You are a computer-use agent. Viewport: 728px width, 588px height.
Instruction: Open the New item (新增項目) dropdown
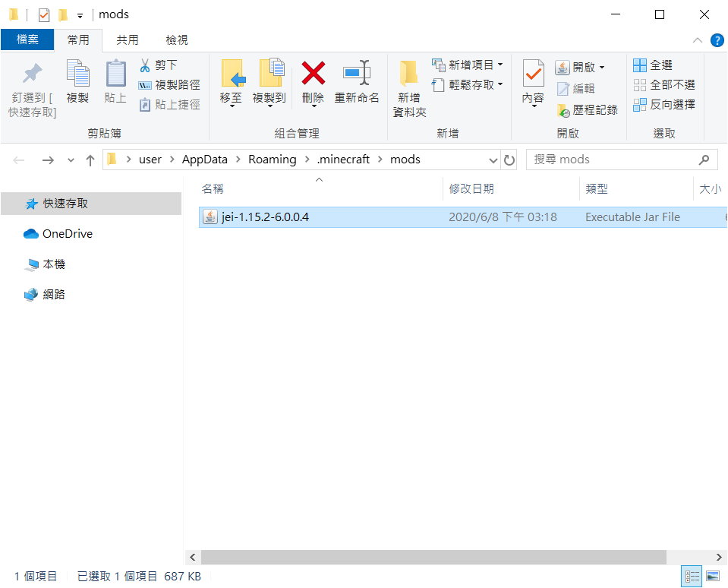[500, 65]
